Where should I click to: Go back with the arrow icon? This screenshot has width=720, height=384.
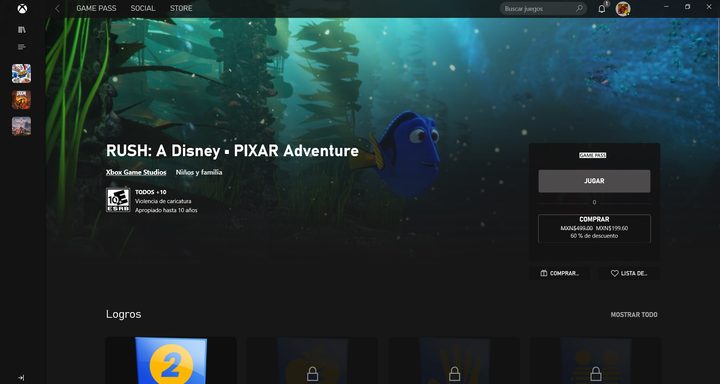point(57,8)
